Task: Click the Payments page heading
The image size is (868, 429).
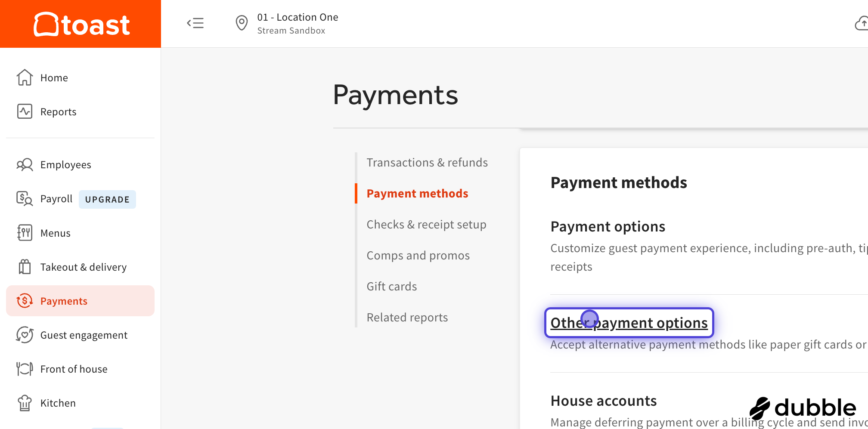Action: click(x=395, y=95)
